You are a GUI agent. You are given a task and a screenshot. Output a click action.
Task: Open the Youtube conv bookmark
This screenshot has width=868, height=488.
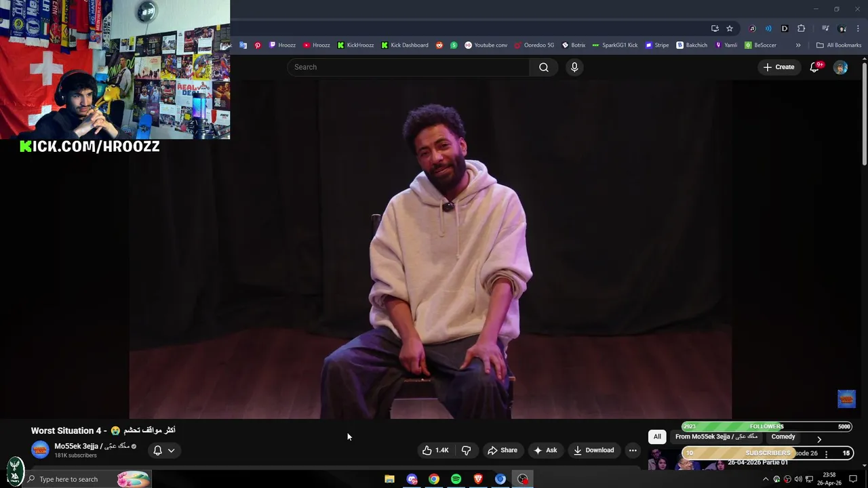point(486,45)
